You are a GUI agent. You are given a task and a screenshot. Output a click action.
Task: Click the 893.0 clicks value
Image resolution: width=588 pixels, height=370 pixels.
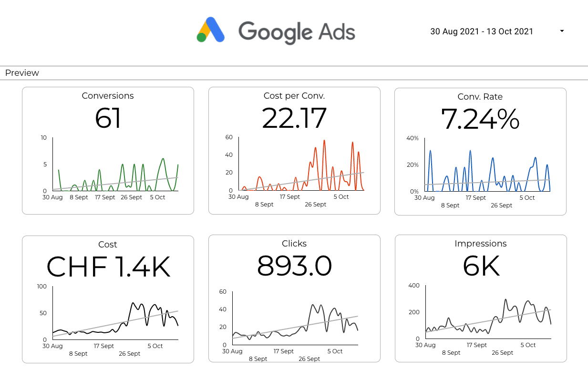pyautogui.click(x=294, y=266)
